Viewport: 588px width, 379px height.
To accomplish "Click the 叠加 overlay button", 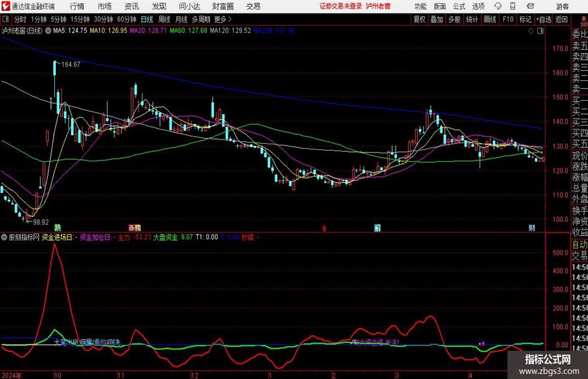I will click(437, 19).
